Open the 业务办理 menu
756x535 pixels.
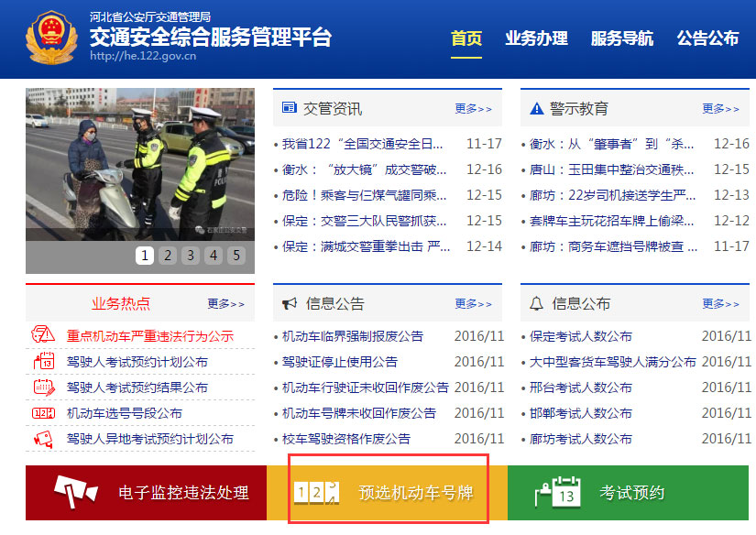click(x=537, y=38)
